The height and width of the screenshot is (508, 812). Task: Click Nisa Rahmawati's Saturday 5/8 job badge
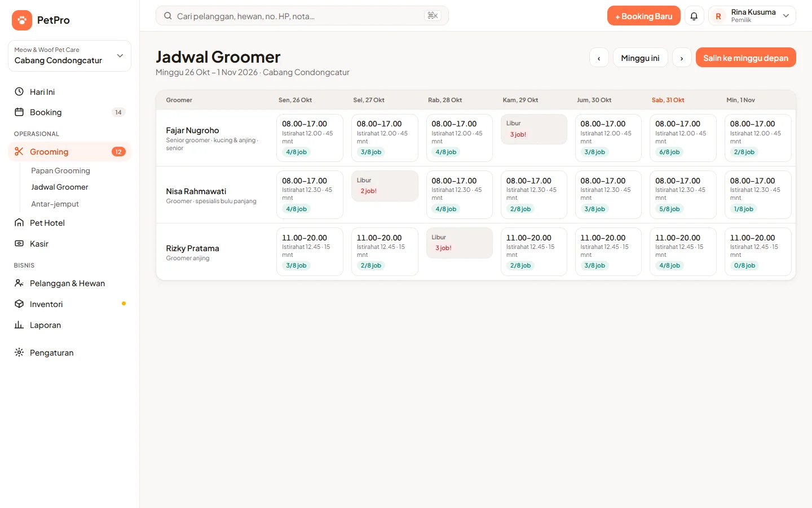point(670,209)
